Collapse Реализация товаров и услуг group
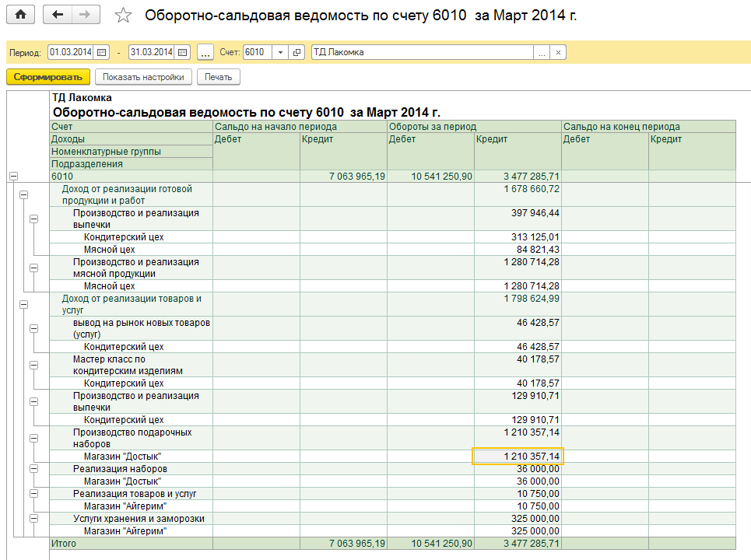This screenshot has width=751, height=560. 34,493
